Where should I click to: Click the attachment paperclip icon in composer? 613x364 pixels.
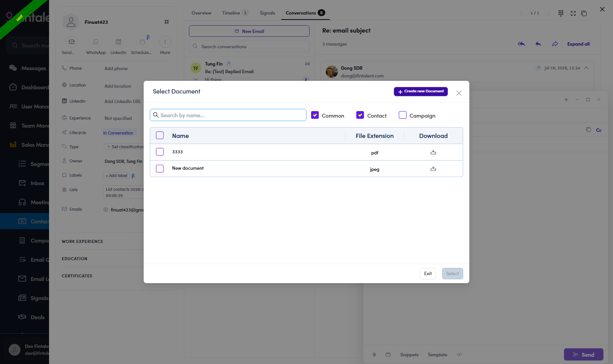[374, 354]
